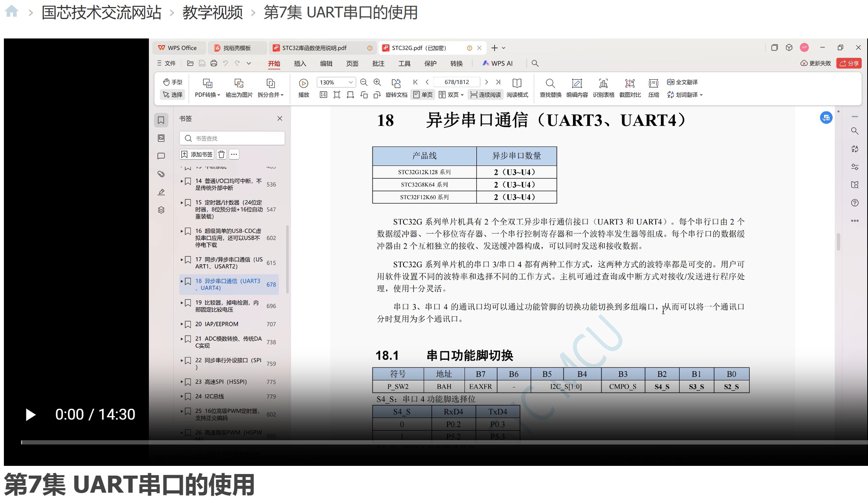The width and height of the screenshot is (868, 502).
Task: Click the print icon
Action: click(214, 63)
